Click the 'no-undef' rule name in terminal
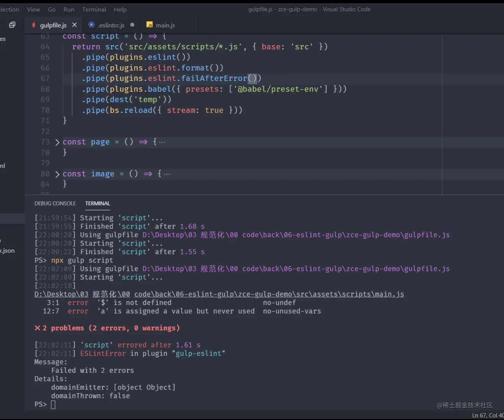Screen dimensions: 504x420 click(x=280, y=303)
